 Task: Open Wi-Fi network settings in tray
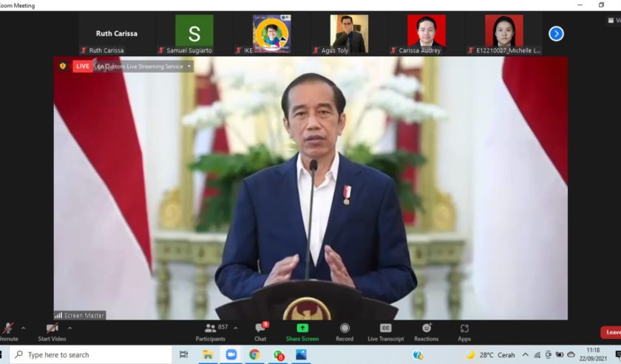(x=537, y=355)
